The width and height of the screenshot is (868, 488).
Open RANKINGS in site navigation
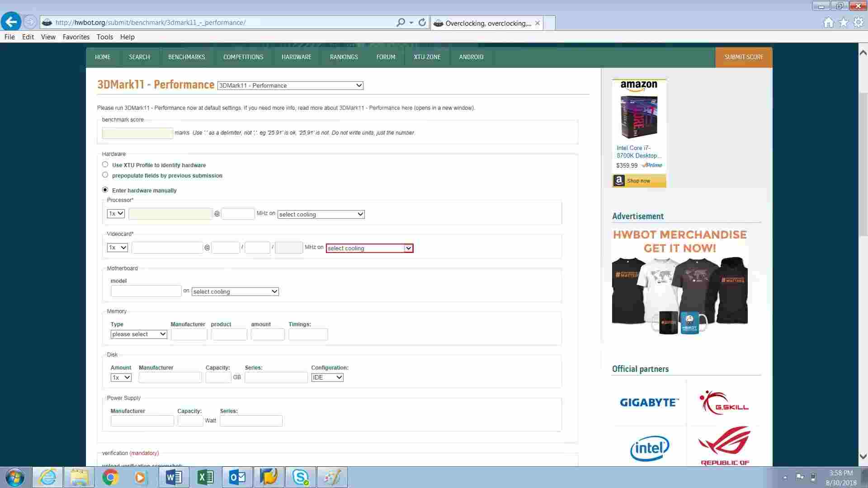[344, 57]
